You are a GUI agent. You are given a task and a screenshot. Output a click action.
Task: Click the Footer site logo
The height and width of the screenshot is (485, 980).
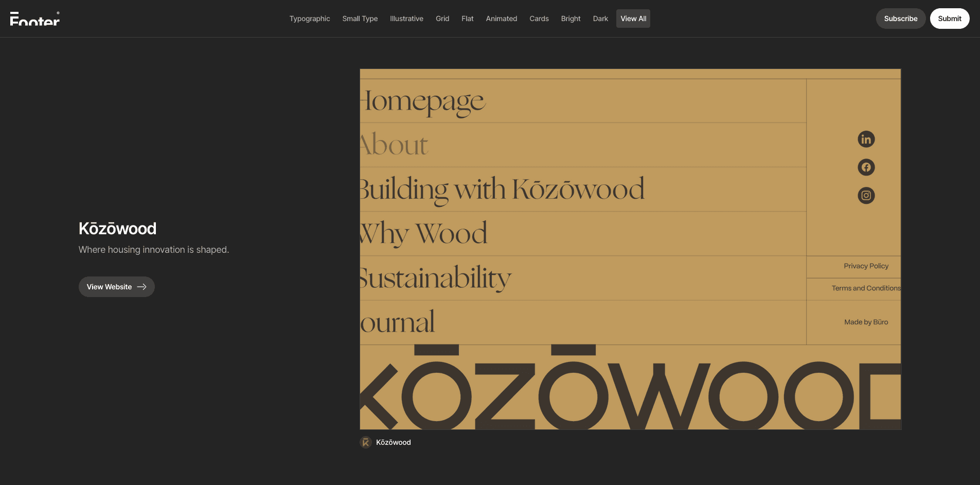[x=35, y=19]
